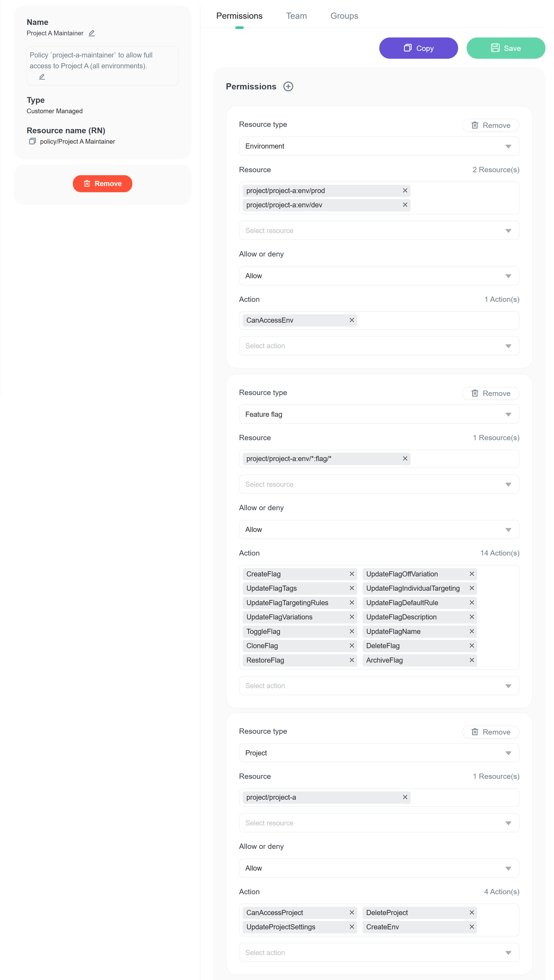This screenshot has height=980, width=554.
Task: Remove the DeleteProject action chip
Action: 471,913
